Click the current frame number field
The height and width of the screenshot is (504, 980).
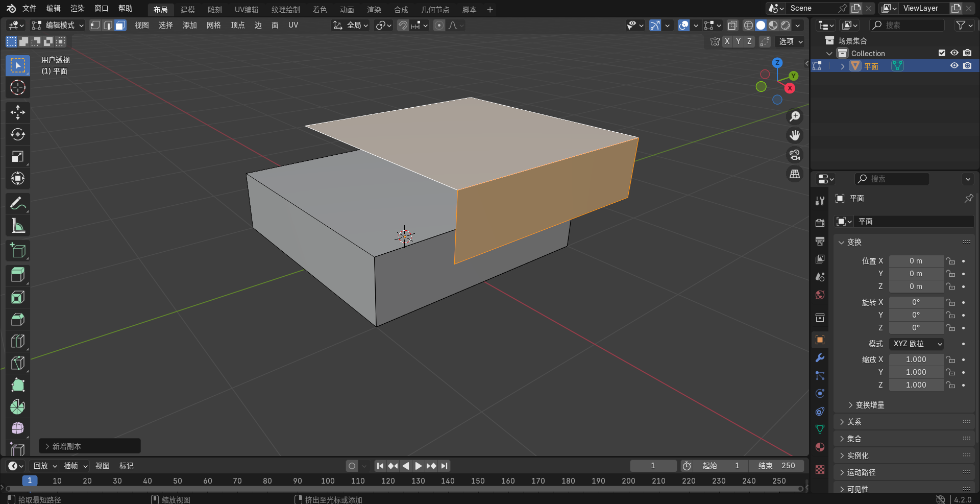coord(653,466)
